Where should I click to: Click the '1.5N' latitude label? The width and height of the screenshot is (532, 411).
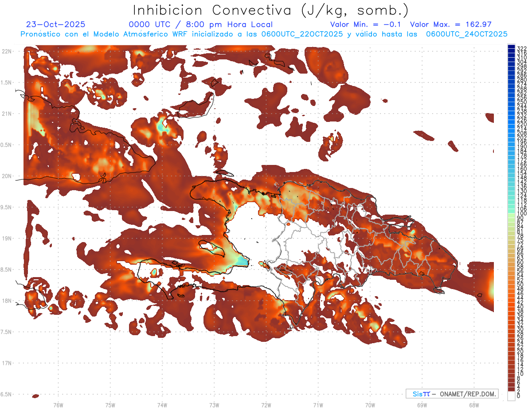point(6,82)
